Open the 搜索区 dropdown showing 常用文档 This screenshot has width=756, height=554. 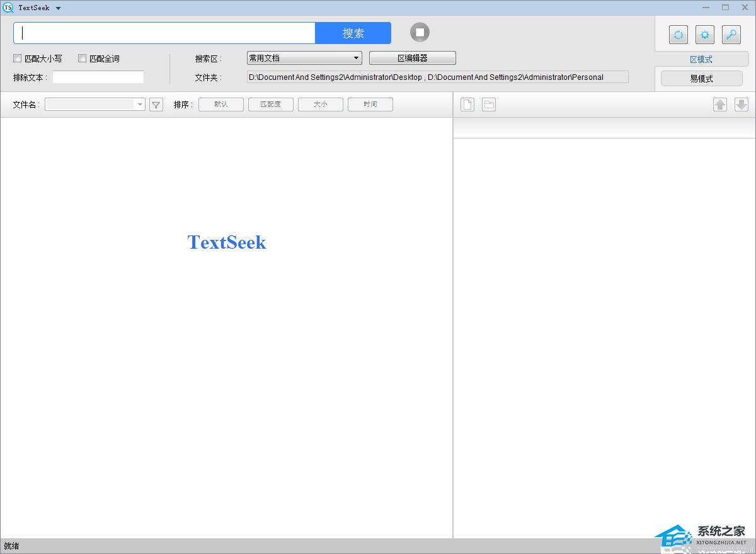[x=304, y=58]
